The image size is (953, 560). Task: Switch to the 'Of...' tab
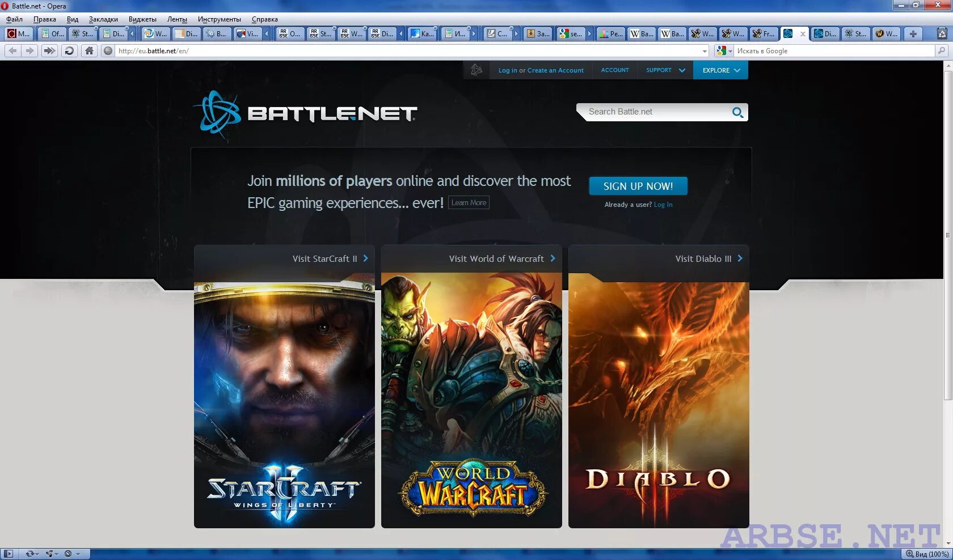click(x=52, y=33)
